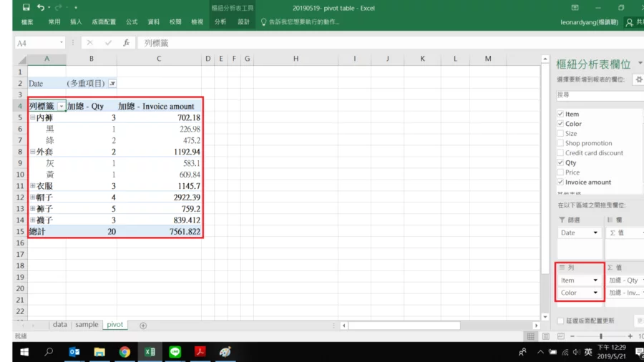Image resolution: width=644 pixels, height=362 pixels.
Task: Open the 插入 ribbon tab
Action: coord(76,22)
